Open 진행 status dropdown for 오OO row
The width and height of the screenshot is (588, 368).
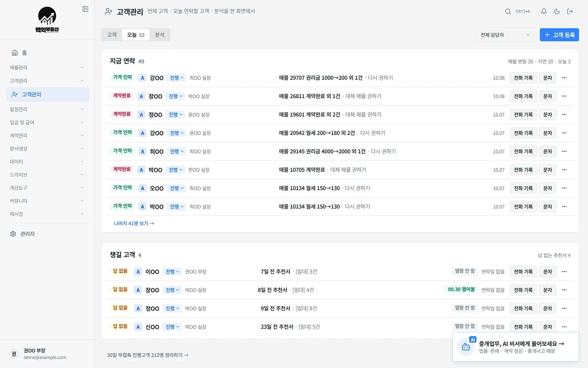tap(176, 188)
